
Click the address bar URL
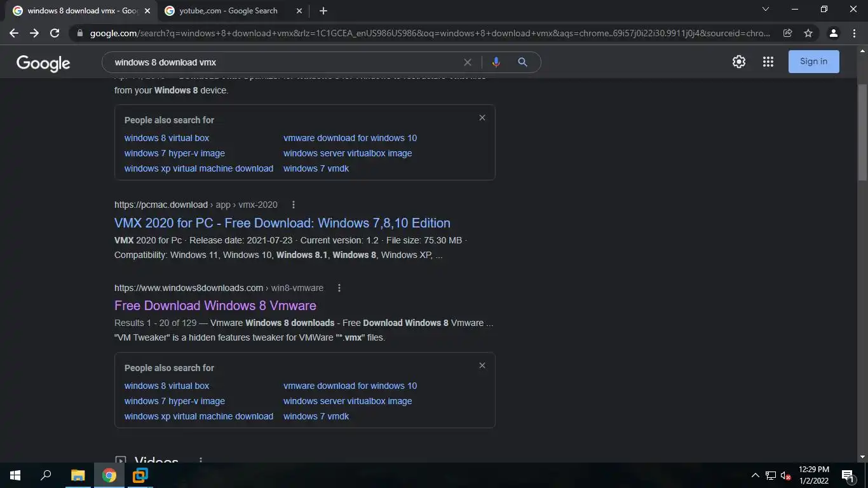pyautogui.click(x=430, y=33)
